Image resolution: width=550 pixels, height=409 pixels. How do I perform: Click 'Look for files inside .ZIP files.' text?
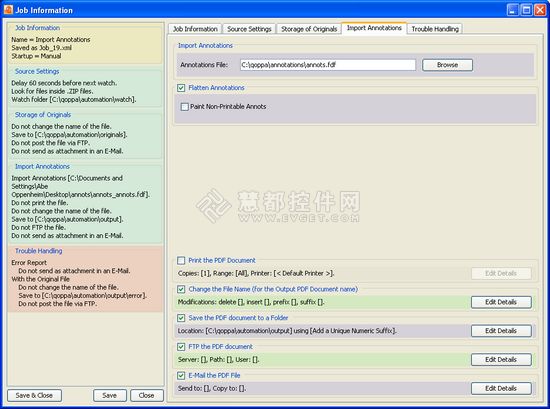click(x=52, y=91)
